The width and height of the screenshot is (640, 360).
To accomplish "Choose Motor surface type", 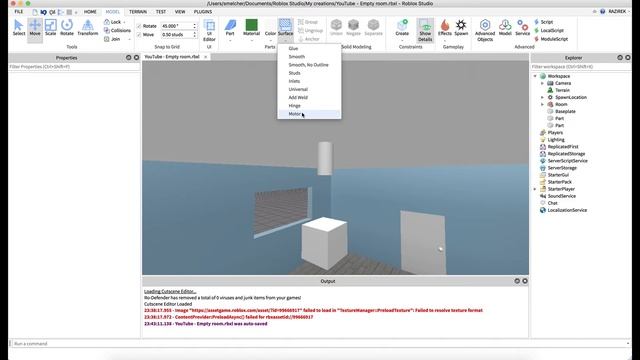I will (309, 114).
